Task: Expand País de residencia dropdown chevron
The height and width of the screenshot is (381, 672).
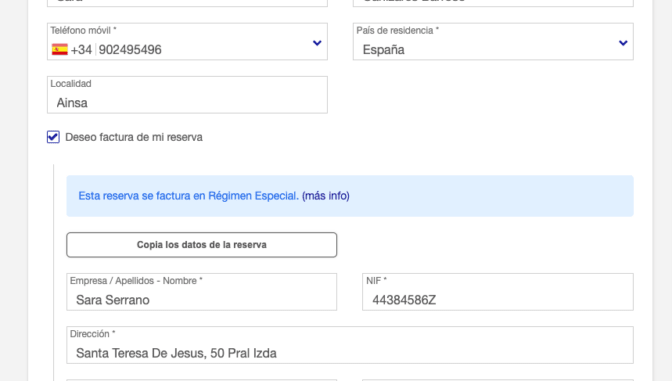Action: tap(623, 43)
